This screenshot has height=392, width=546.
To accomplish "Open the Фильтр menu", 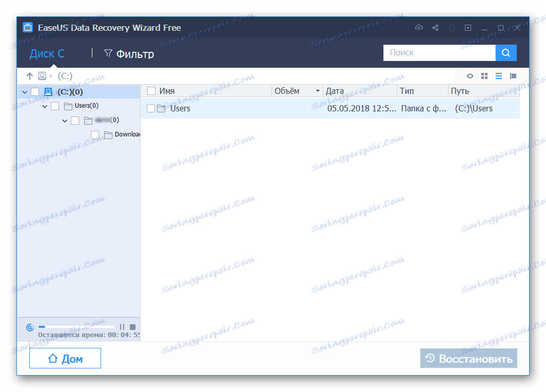I will 129,53.
